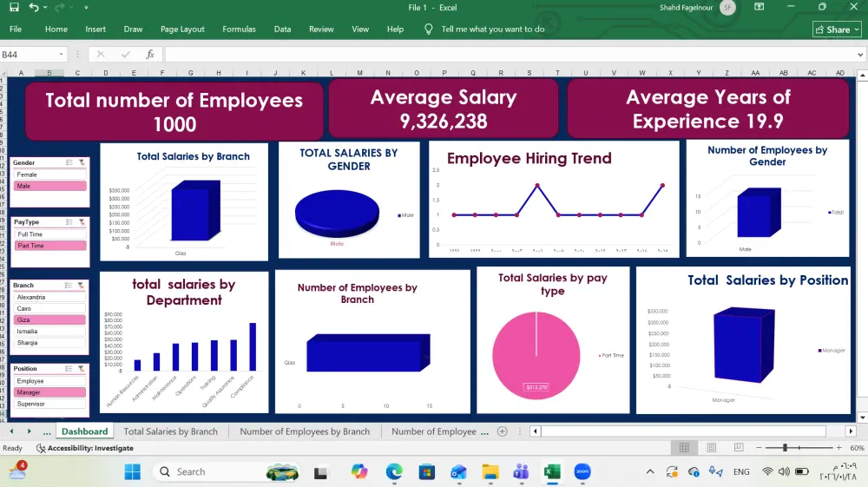The height and width of the screenshot is (487, 868).
Task: Open the File menu
Action: click(16, 30)
